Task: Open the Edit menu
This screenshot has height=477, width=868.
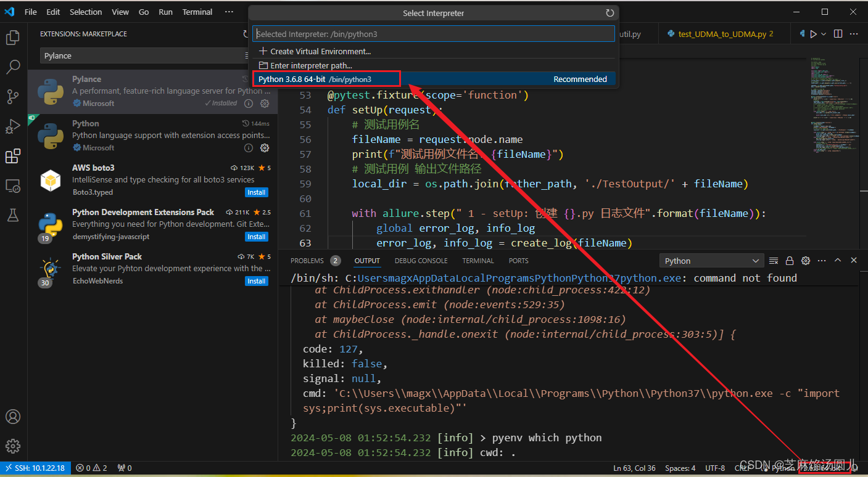Action: 53,12
